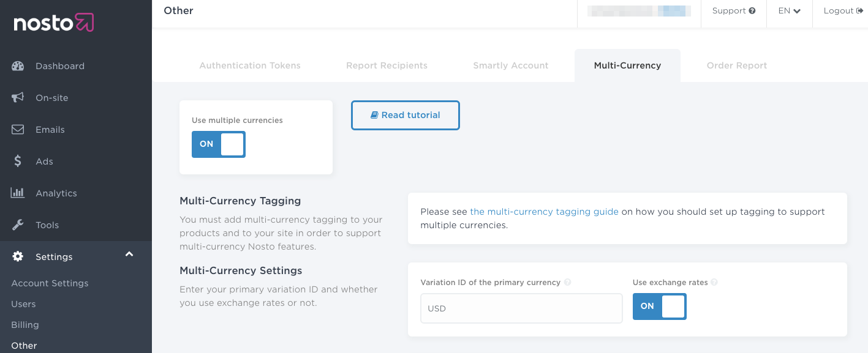868x353 pixels.
Task: Click the Nosto logo
Action: click(54, 23)
